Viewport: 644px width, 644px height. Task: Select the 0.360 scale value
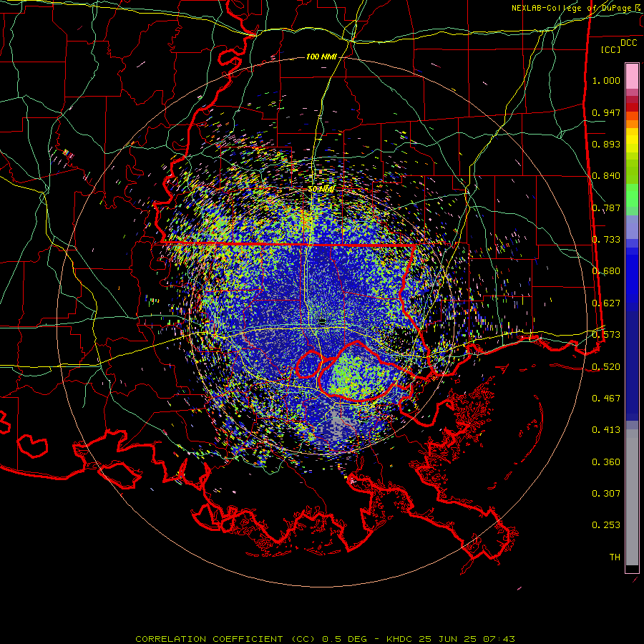[x=606, y=462]
